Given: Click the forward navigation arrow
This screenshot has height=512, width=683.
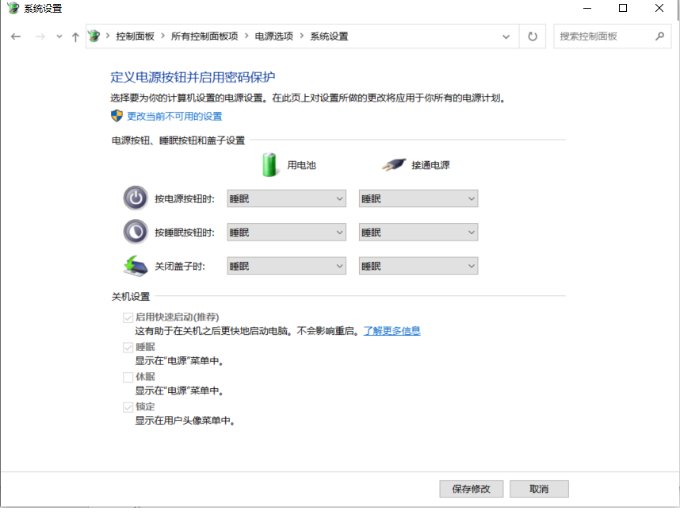Looking at the screenshot, I should 40,37.
